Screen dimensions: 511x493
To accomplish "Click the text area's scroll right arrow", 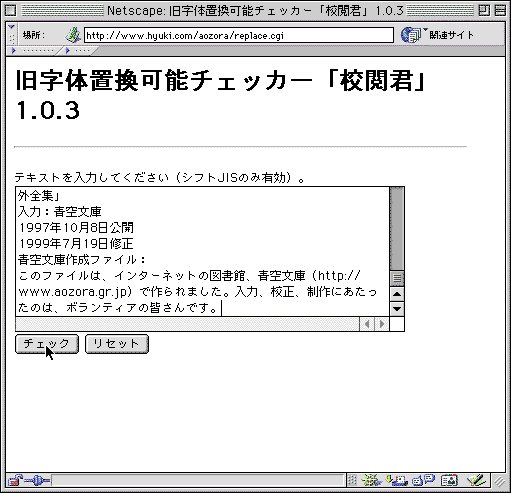I will tap(382, 324).
